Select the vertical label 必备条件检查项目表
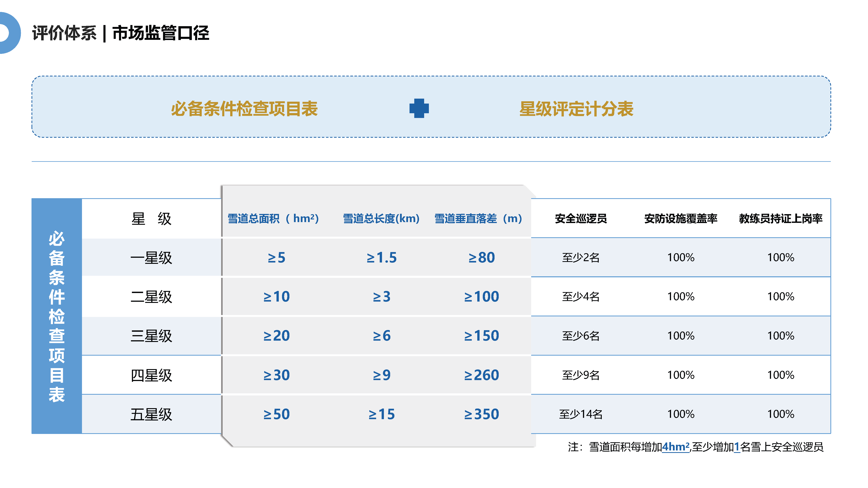The height and width of the screenshot is (488, 868). (57, 316)
